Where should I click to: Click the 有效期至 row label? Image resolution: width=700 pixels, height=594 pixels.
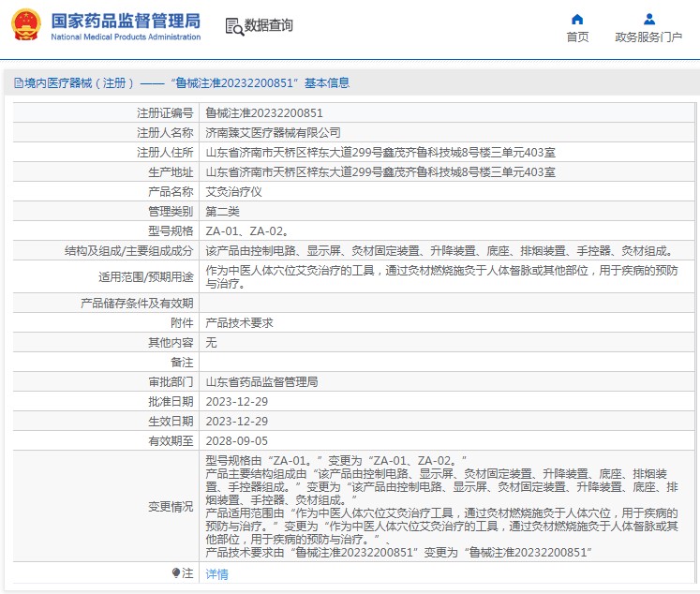(x=171, y=441)
